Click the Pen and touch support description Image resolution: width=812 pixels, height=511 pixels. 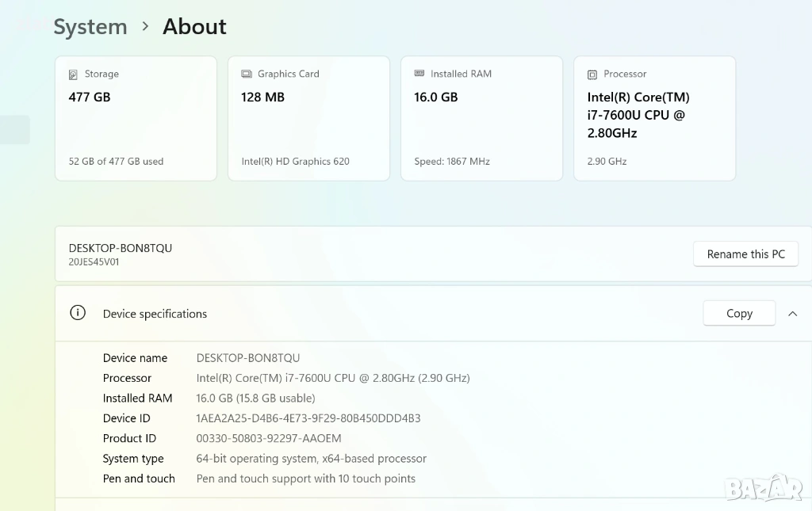coord(305,479)
